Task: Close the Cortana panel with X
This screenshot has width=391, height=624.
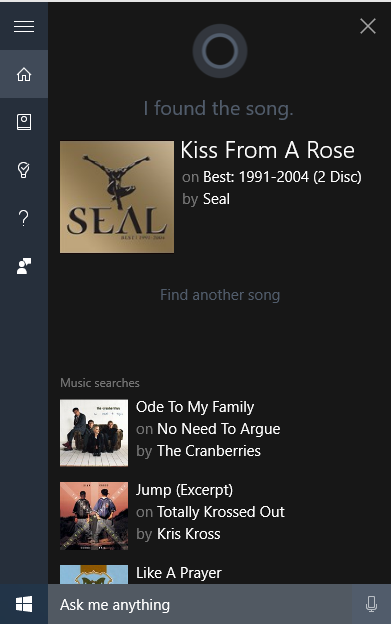Action: click(368, 26)
